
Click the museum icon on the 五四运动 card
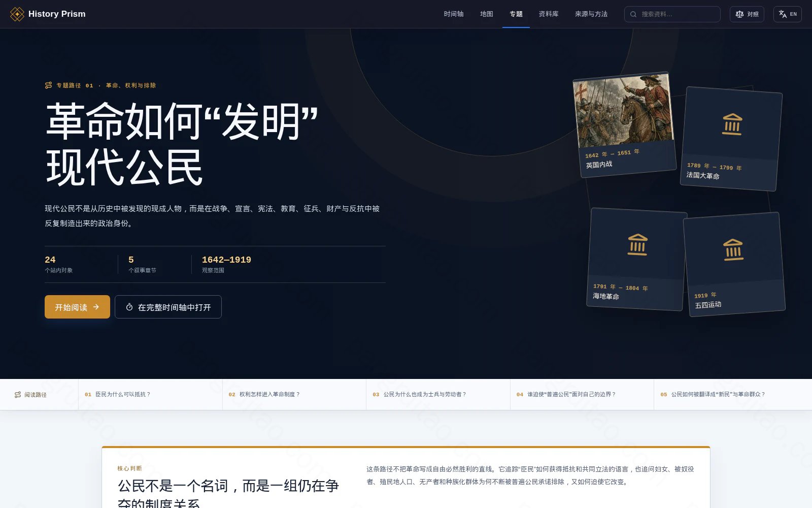click(733, 249)
